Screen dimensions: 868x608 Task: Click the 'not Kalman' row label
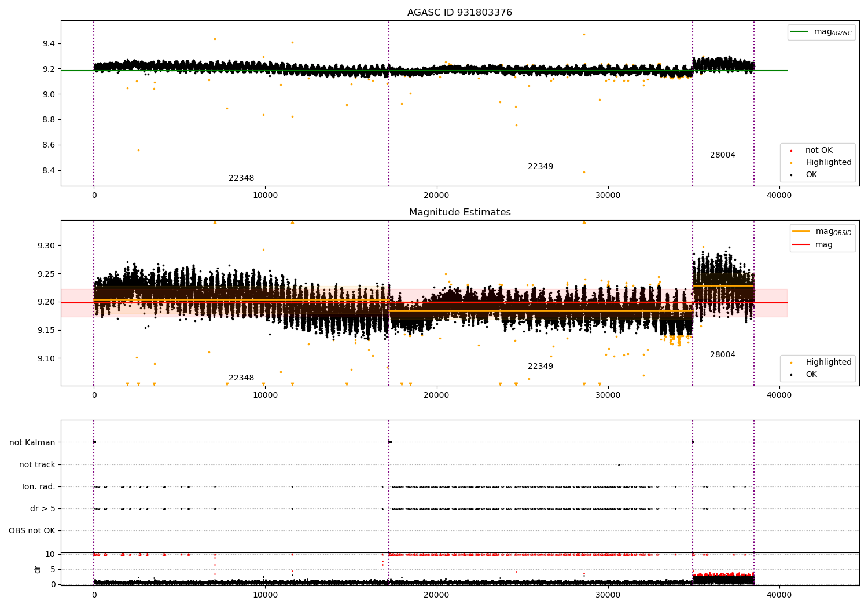pyautogui.click(x=32, y=443)
